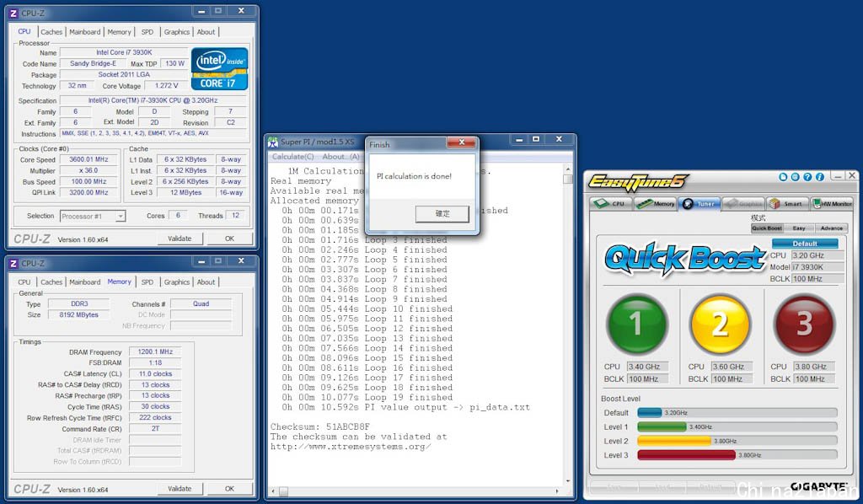Open EasyTune6 Memory tab
The width and height of the screenshot is (863, 504).
point(655,204)
